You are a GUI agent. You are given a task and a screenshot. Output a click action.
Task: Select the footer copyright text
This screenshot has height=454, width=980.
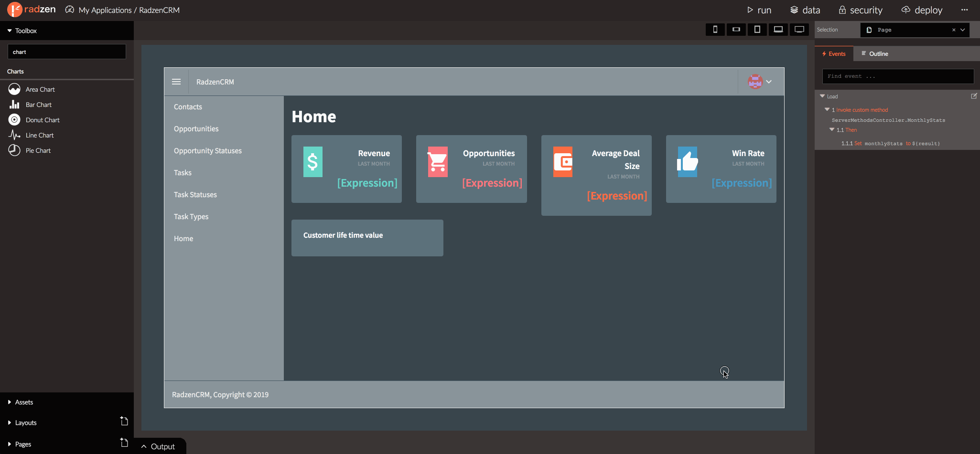click(220, 395)
